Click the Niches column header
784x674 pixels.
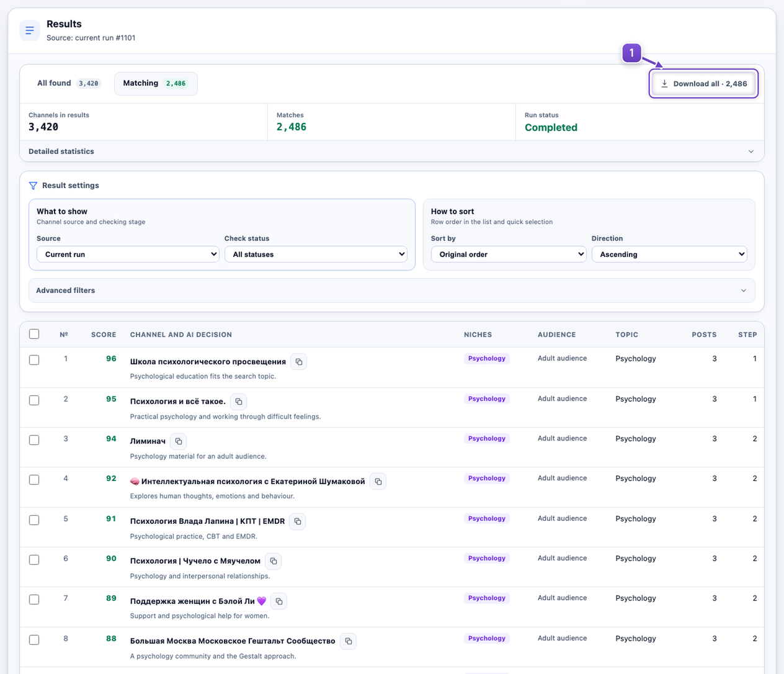click(478, 335)
